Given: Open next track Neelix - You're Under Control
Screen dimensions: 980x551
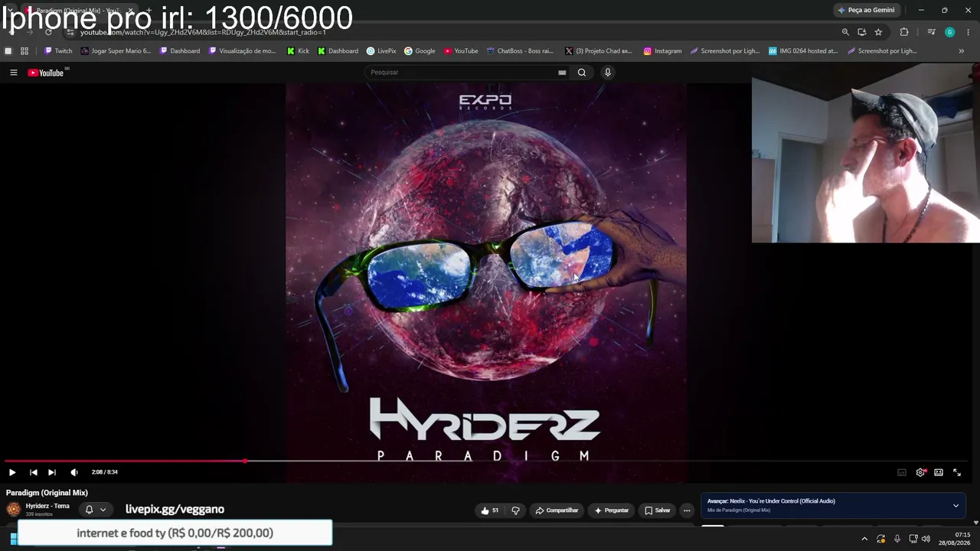Looking at the screenshot, I should point(771,501).
